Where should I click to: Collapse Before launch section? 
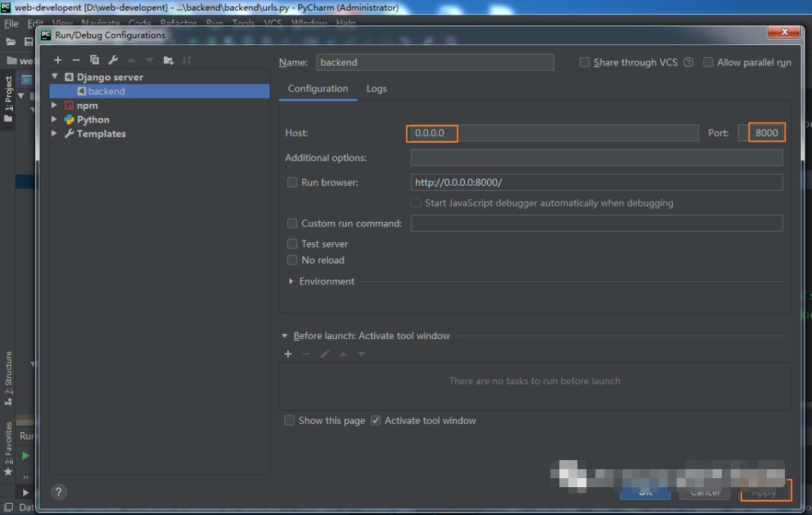284,336
